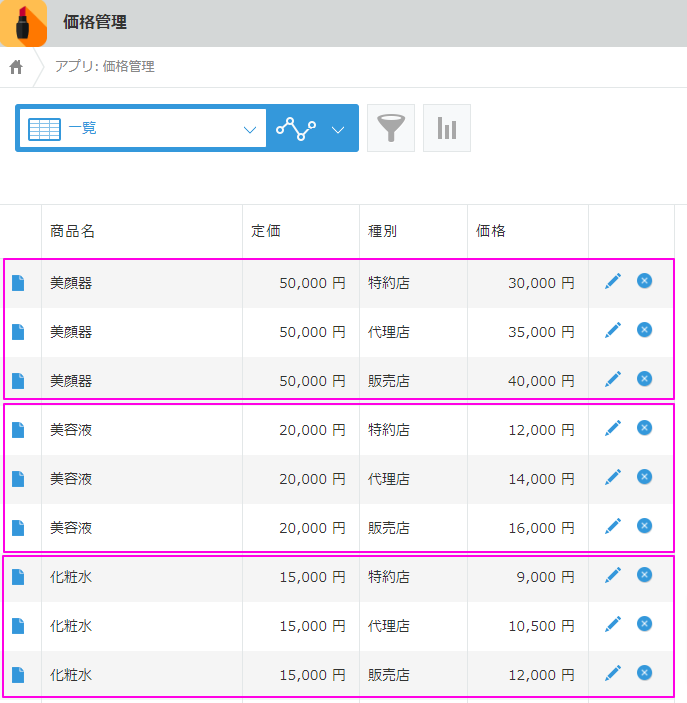Select the 9,000 円 price cell
Image resolution: width=687 pixels, height=703 pixels.
pyautogui.click(x=545, y=577)
